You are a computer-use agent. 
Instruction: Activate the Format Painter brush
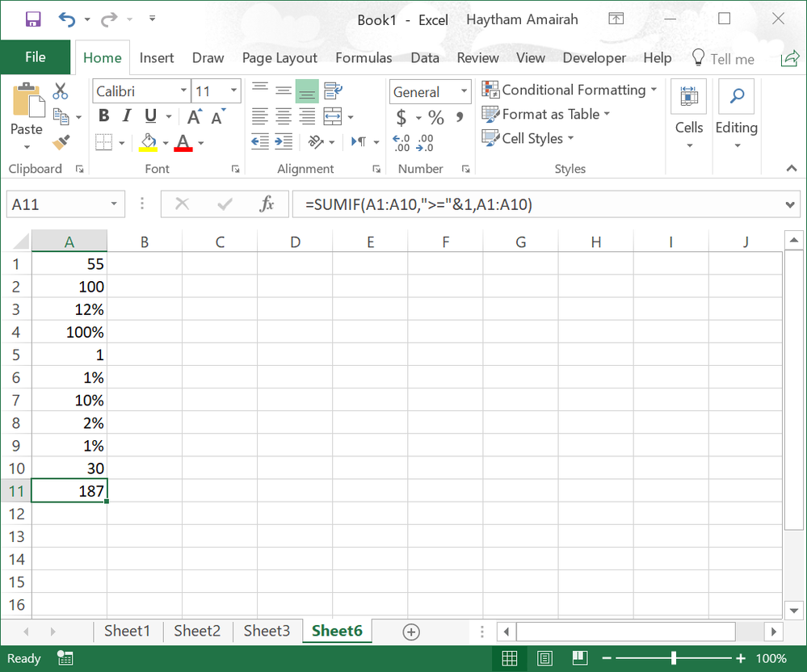(x=61, y=142)
